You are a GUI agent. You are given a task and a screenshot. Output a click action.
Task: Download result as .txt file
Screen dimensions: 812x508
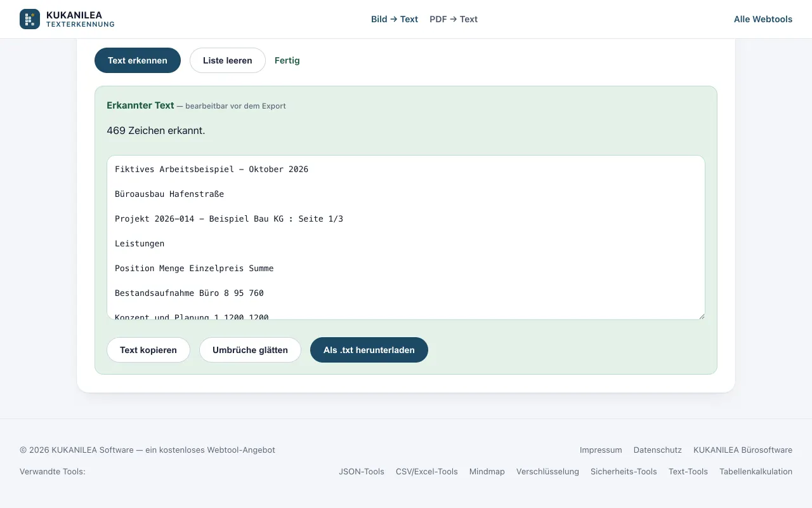(369, 350)
